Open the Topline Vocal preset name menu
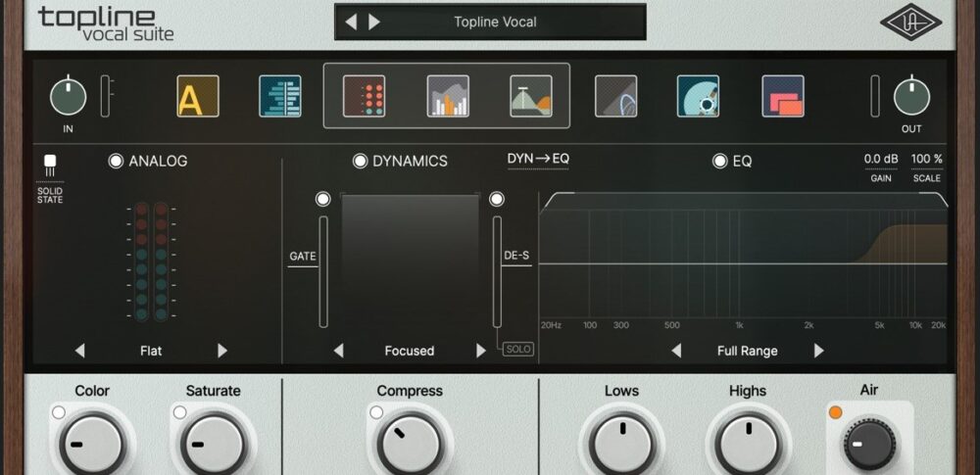Viewport: 980px width, 475px height. pyautogui.click(x=495, y=23)
